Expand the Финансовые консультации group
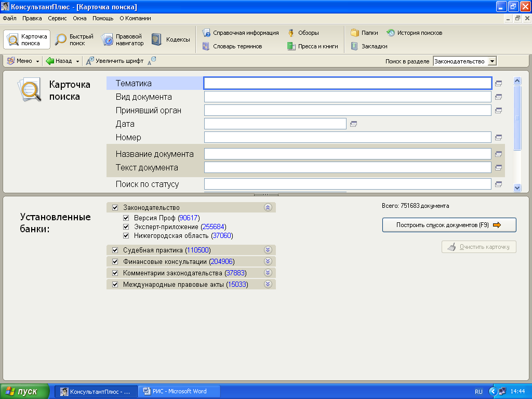The height and width of the screenshot is (399, 532). coord(268,261)
